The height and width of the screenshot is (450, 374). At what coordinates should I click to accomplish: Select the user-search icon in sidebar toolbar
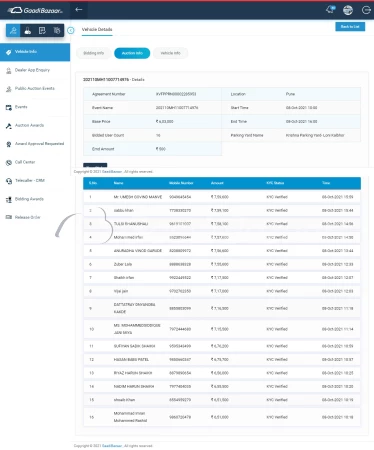(x=13, y=31)
